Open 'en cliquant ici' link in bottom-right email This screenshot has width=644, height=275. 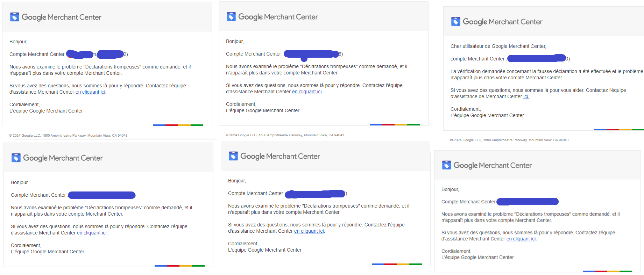click(521, 239)
